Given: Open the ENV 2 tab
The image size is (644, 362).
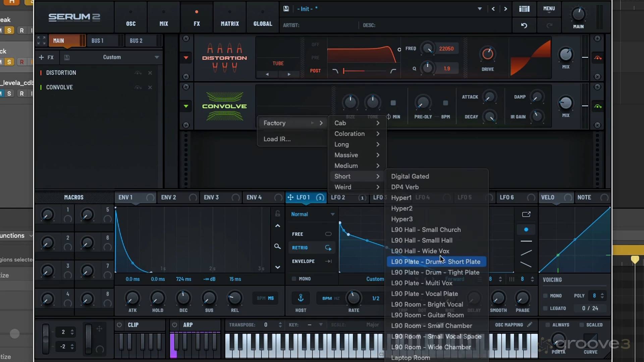Looking at the screenshot, I should tap(178, 197).
